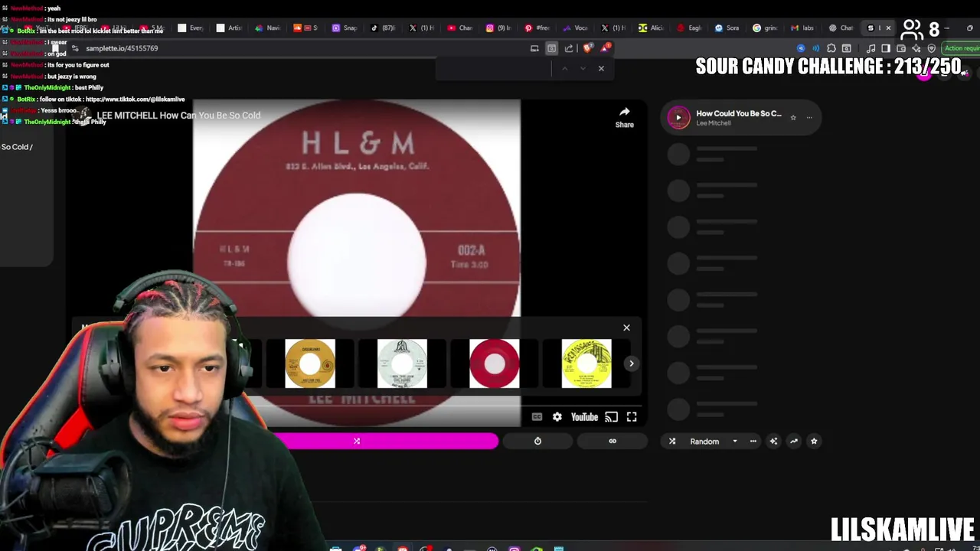Switch to the Eagle browser tab
980x551 pixels.
(x=689, y=28)
